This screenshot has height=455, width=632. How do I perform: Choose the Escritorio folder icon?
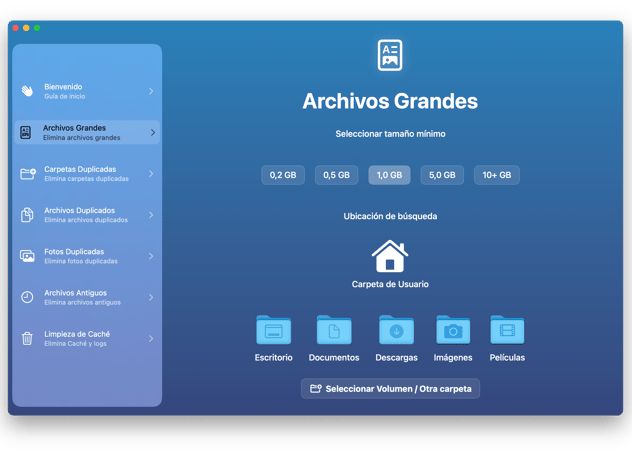pyautogui.click(x=274, y=330)
